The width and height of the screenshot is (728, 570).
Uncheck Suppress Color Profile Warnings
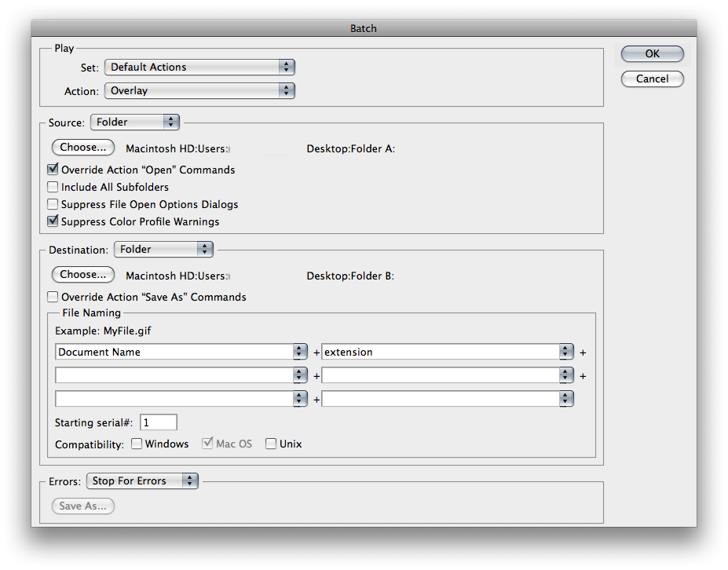point(53,221)
